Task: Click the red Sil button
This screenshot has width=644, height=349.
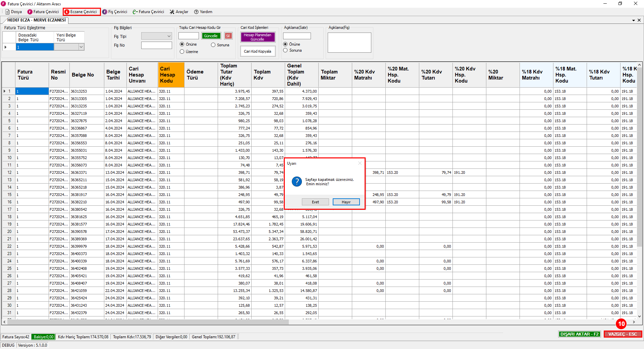Action: click(228, 36)
